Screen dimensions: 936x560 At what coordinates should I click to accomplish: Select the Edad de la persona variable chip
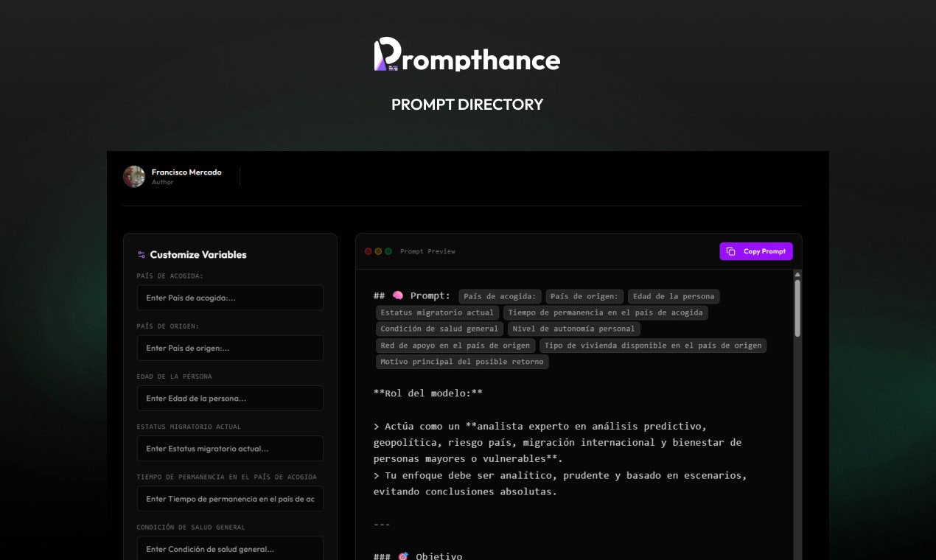[674, 296]
